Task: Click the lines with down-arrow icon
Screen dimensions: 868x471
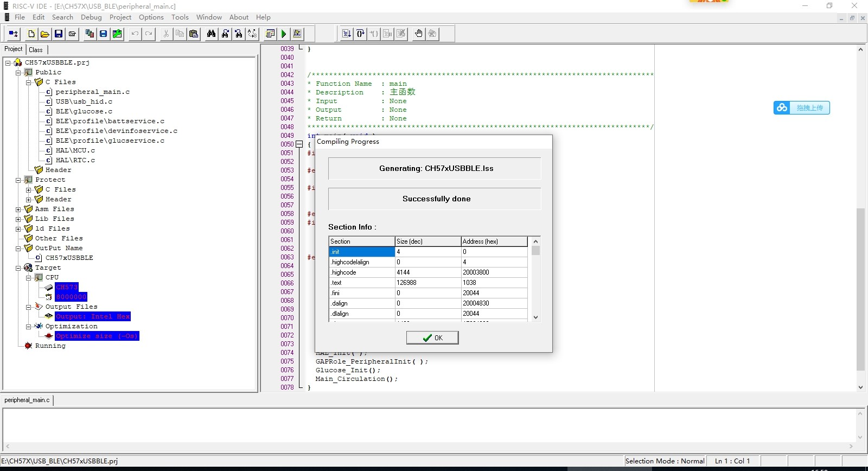Action: [347, 34]
